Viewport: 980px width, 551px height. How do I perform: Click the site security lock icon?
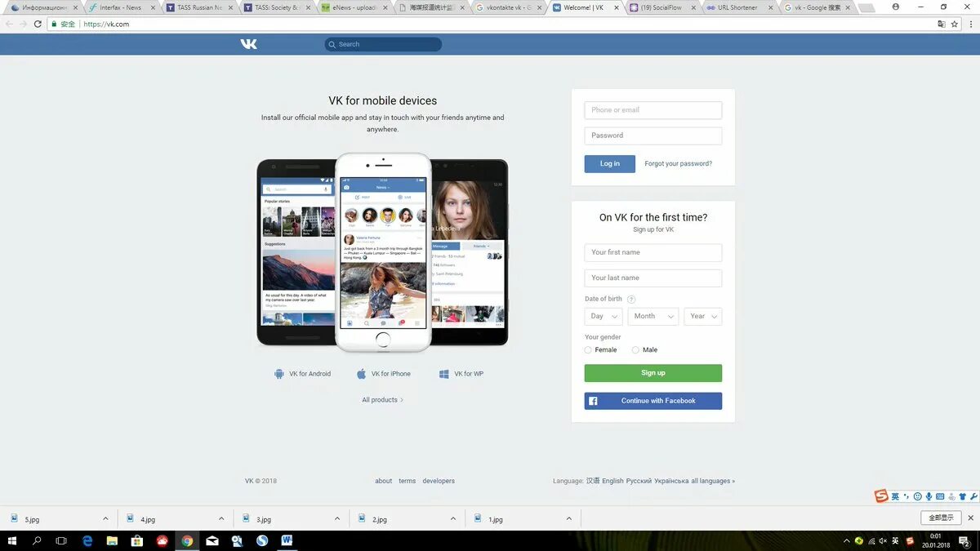point(54,24)
